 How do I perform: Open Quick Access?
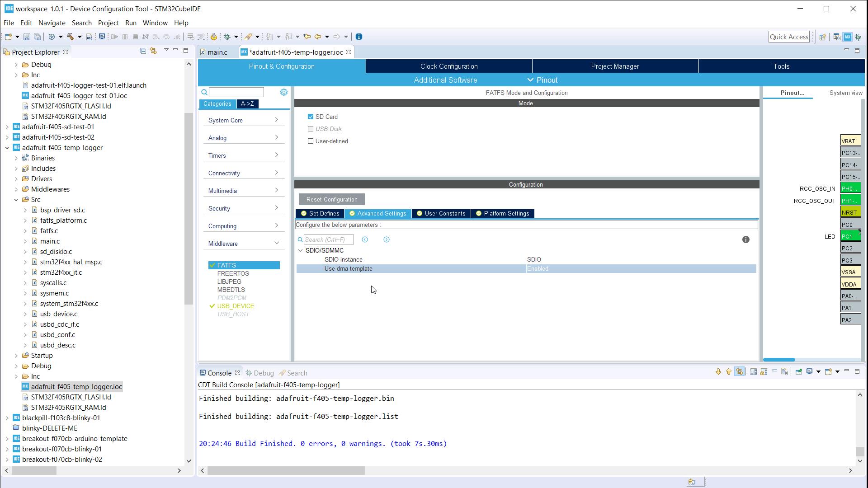click(x=789, y=37)
